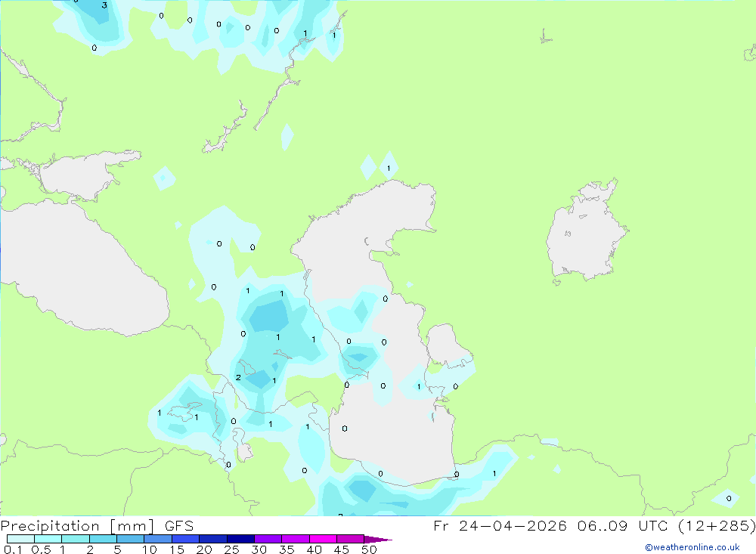Click the 45–50 mm legend color swatch

[350, 539]
